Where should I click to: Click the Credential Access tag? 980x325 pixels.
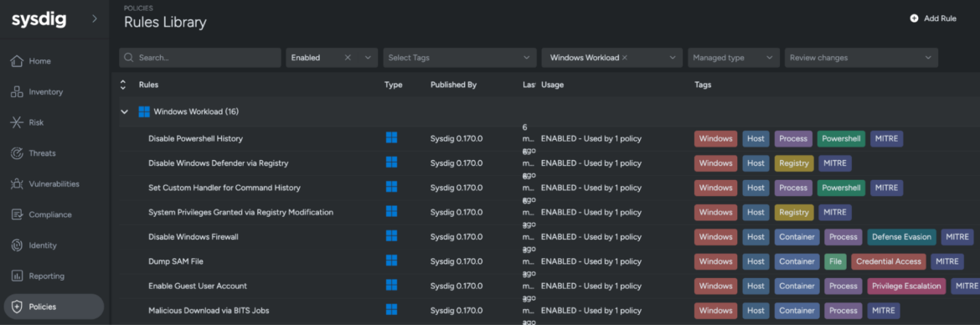click(888, 261)
